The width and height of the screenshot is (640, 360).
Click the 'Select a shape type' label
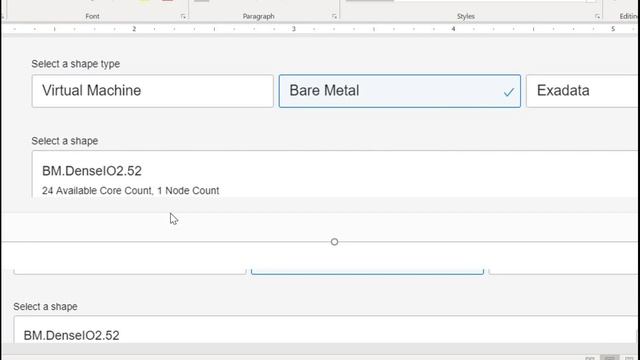click(76, 64)
